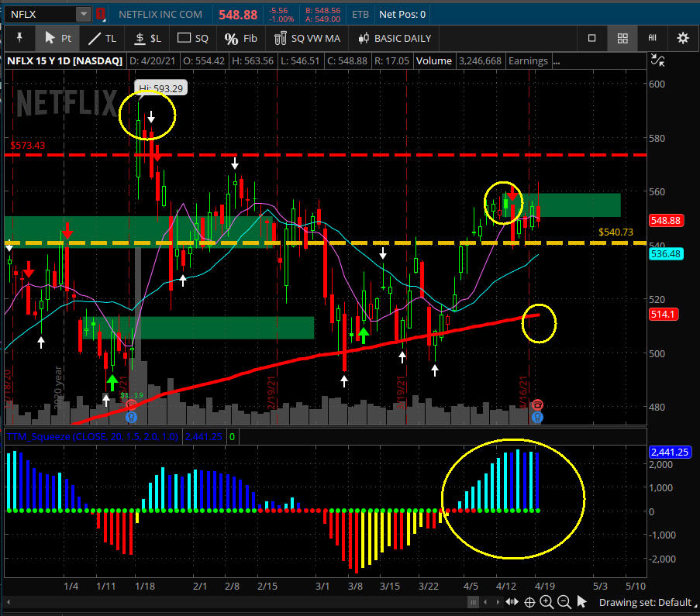Click the All button in toolbar

(x=652, y=38)
